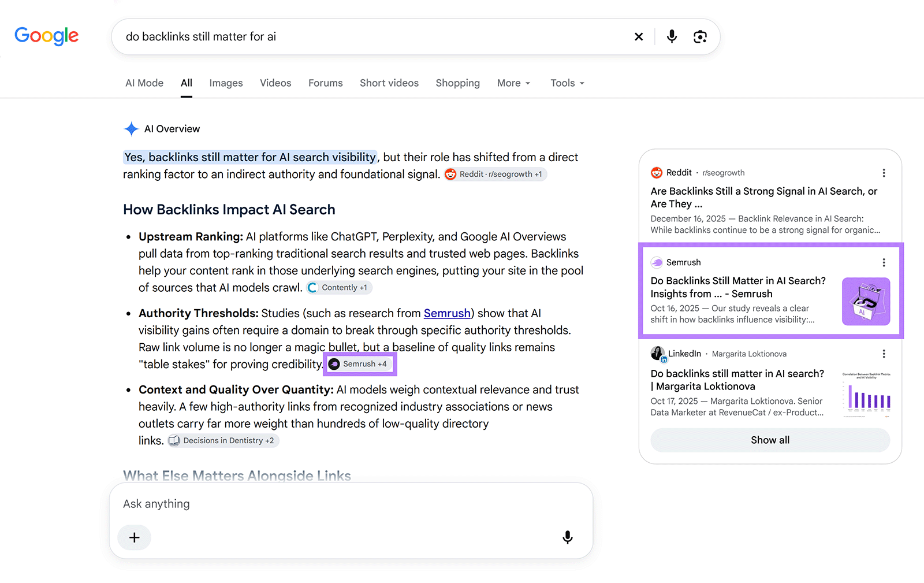Click the 'How Backlinks Impact AI Search' heading
This screenshot has width=924, height=583.
pyautogui.click(x=229, y=210)
